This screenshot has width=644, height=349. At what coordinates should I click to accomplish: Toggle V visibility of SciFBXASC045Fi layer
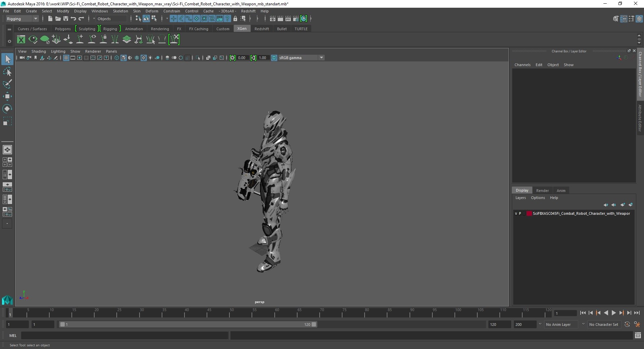516,213
